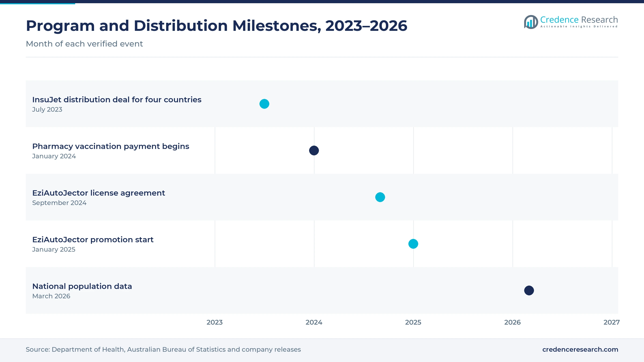644x362 pixels.
Task: Click the September 2024 date text
Action: [59, 203]
